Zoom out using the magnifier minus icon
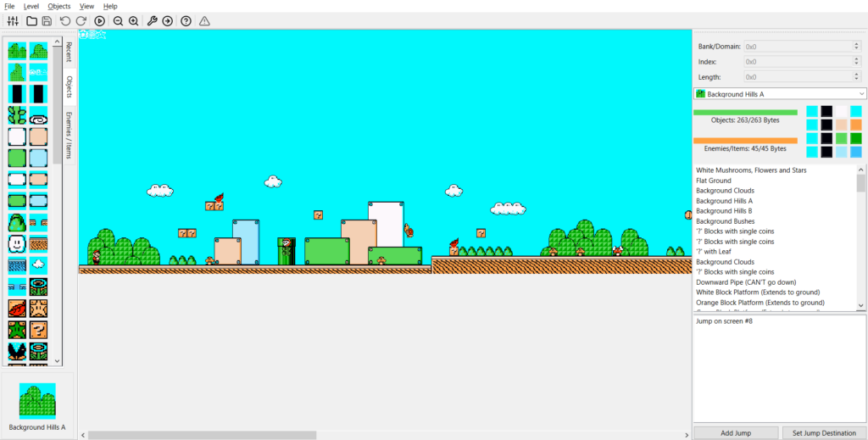868x440 pixels. (x=118, y=20)
